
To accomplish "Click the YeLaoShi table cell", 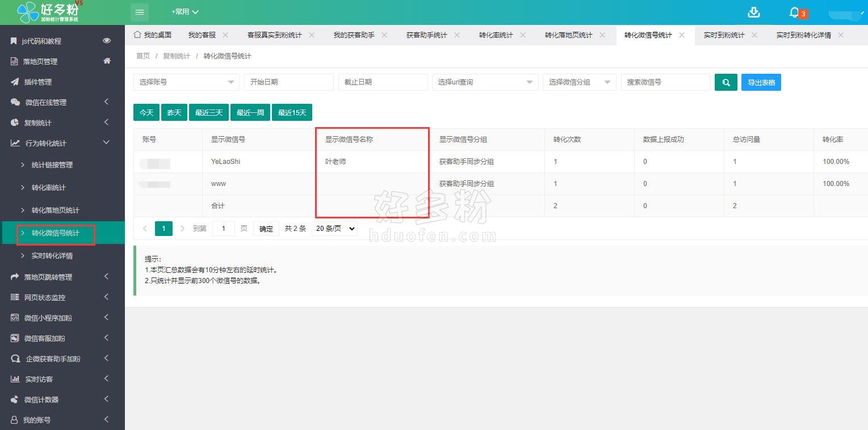I will tap(259, 162).
